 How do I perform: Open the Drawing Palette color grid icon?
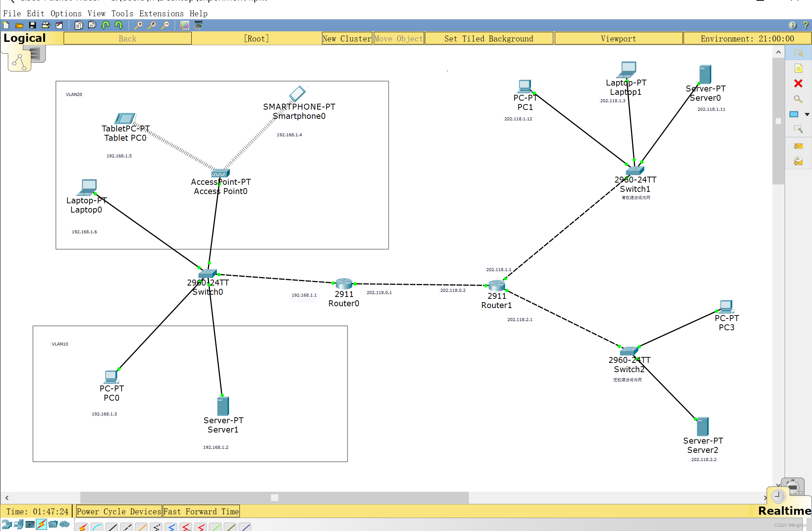coord(184,25)
